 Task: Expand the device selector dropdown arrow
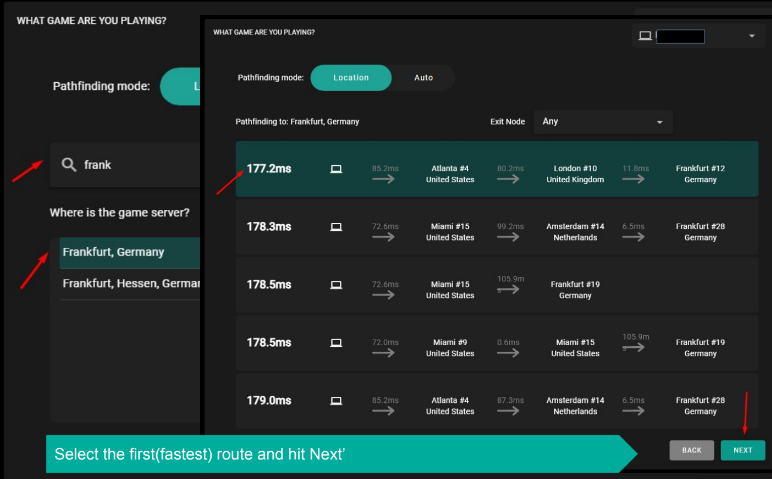751,37
